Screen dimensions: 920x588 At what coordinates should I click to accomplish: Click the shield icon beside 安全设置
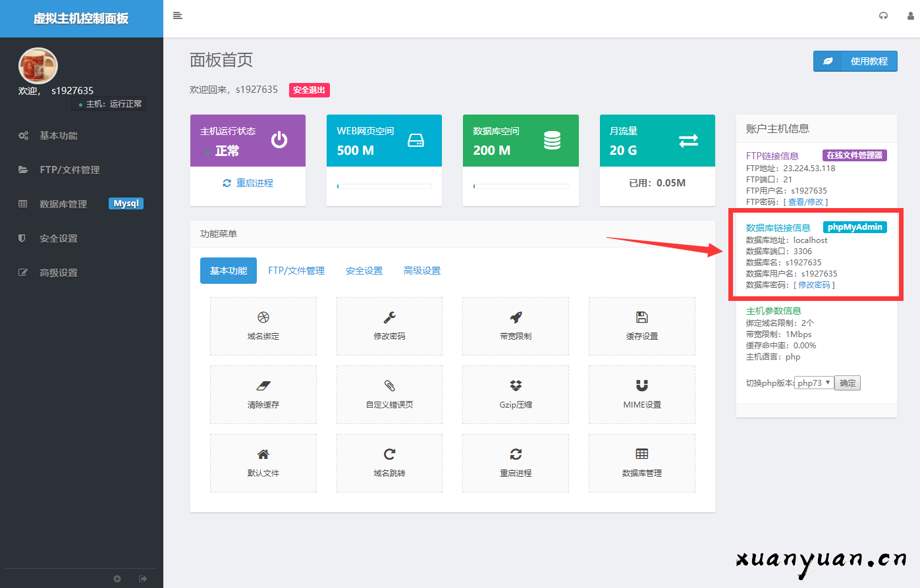(x=22, y=238)
